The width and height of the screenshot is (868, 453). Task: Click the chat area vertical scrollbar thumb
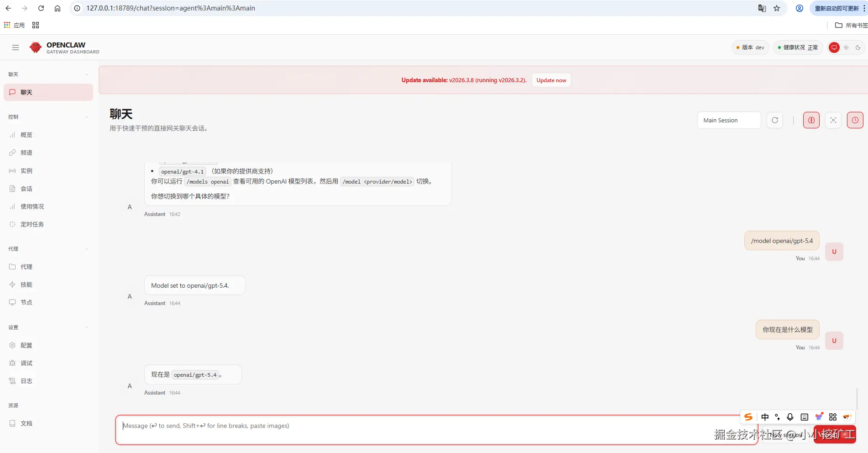tap(857, 399)
